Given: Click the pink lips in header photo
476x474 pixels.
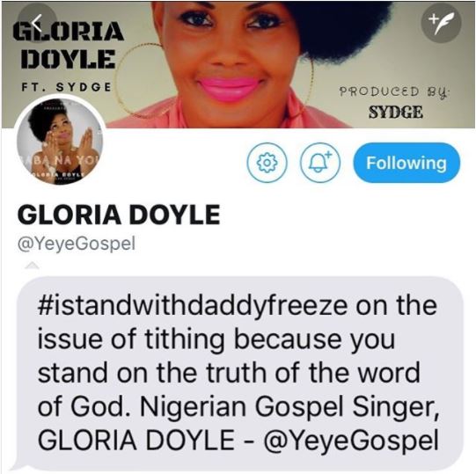Looking at the screenshot, I should tap(230, 87).
